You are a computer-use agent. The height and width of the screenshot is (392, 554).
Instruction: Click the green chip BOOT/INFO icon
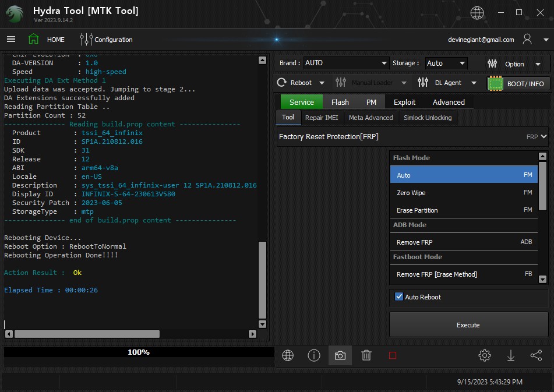[x=495, y=84]
